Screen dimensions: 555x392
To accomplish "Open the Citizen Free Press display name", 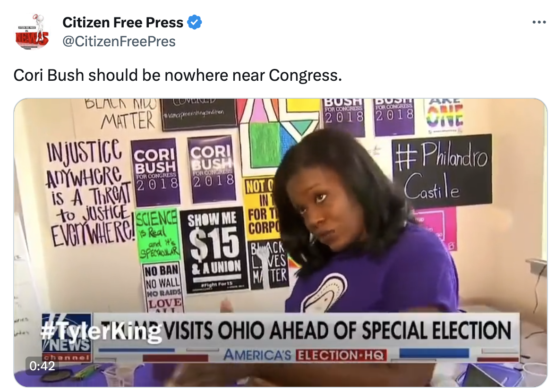I will (123, 22).
